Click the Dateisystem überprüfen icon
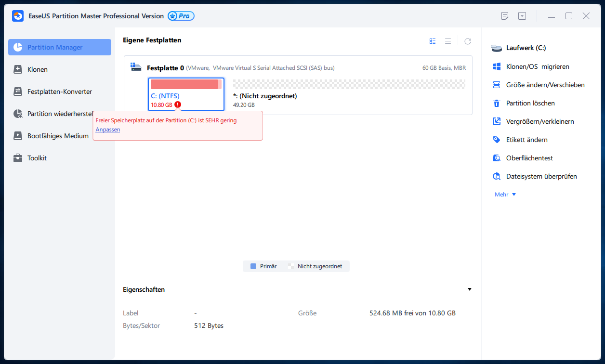The width and height of the screenshot is (605, 364). point(497,176)
